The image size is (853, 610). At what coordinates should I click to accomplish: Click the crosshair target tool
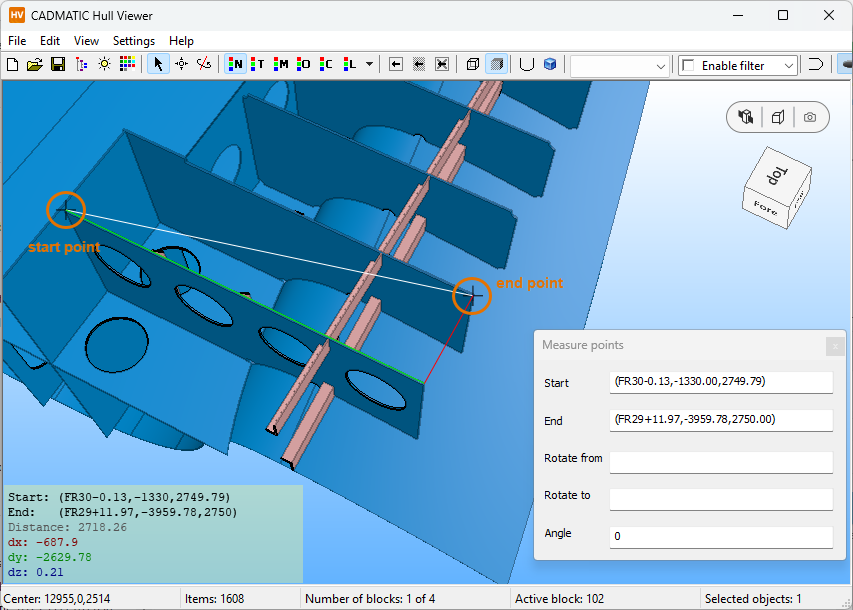pyautogui.click(x=181, y=64)
